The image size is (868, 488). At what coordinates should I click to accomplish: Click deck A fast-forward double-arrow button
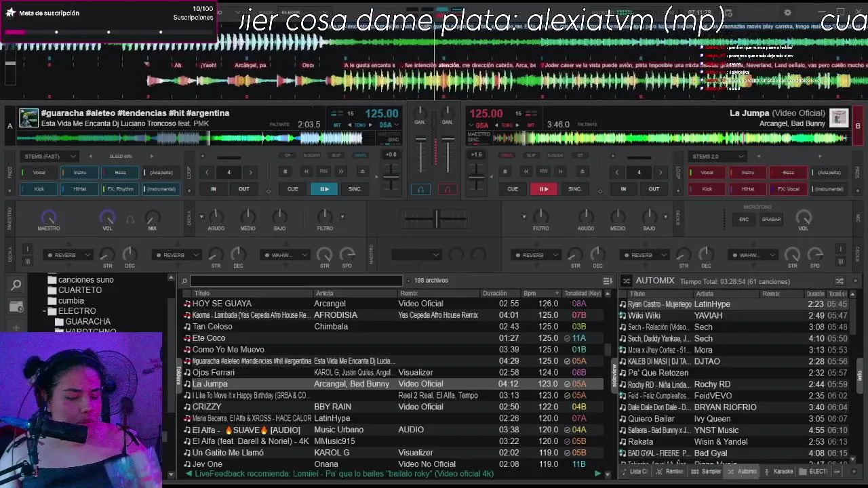click(341, 171)
